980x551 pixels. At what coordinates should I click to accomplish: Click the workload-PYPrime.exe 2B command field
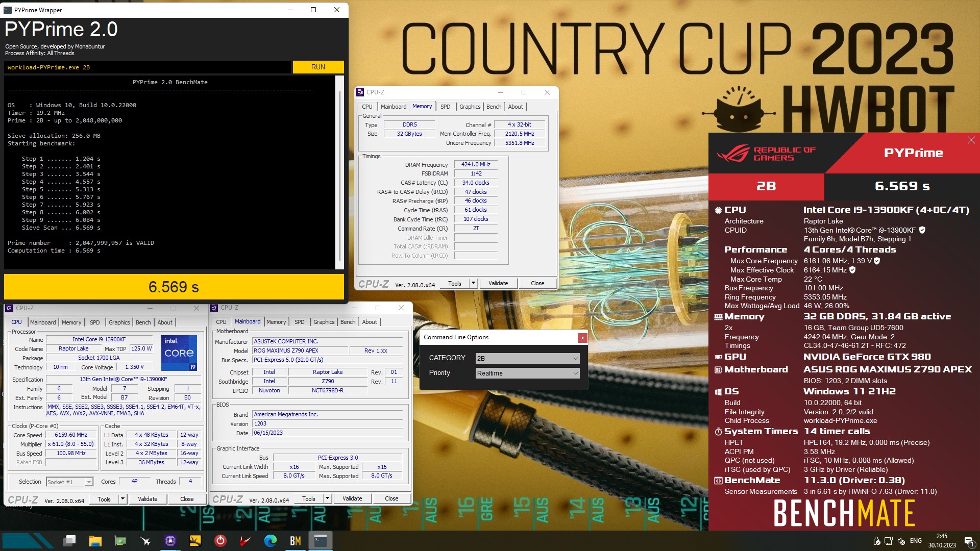coord(148,67)
